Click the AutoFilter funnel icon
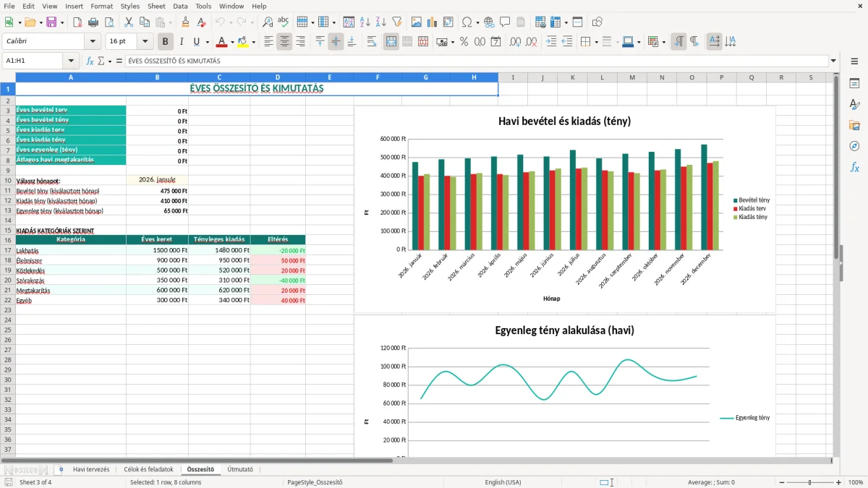Image resolution: width=868 pixels, height=488 pixels. pos(396,22)
